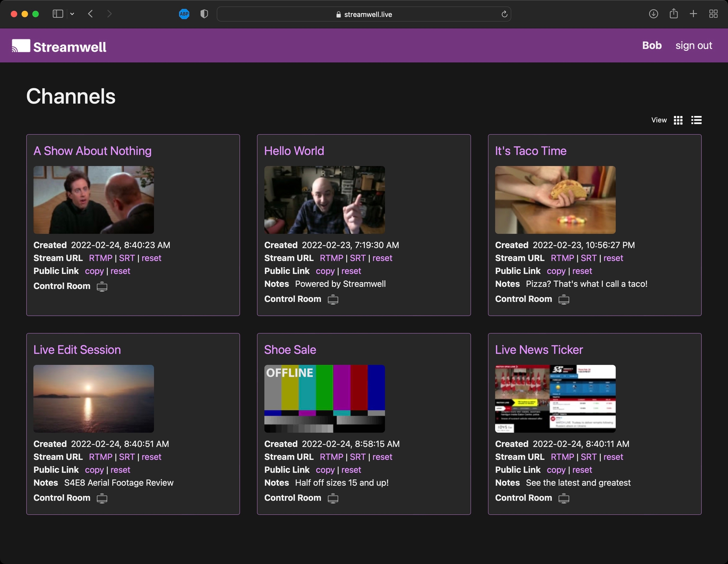Open Control Room icon for Live Edit Session

pos(102,498)
